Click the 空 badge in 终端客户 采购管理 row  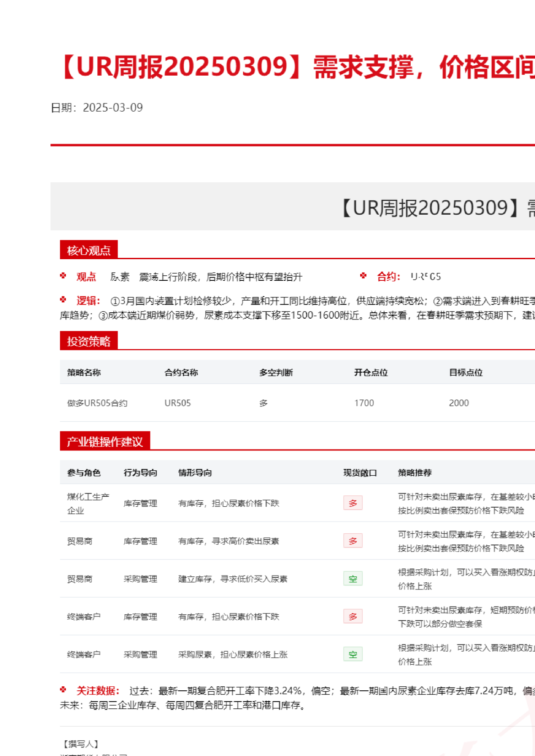[x=353, y=654]
